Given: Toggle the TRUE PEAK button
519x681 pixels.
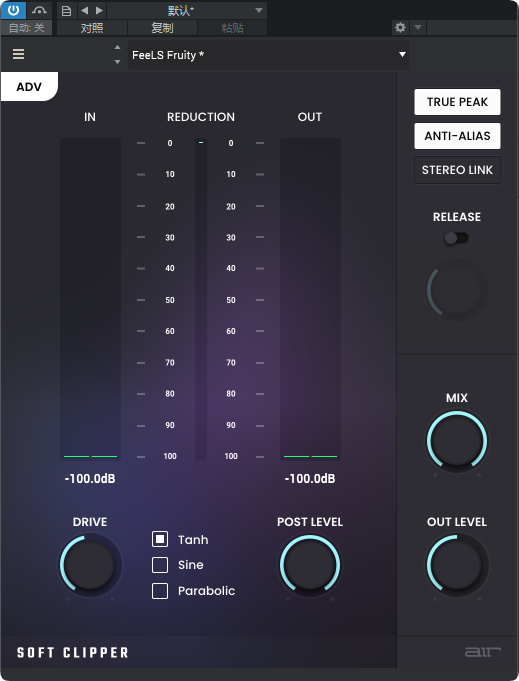Looking at the screenshot, I should click(x=457, y=102).
